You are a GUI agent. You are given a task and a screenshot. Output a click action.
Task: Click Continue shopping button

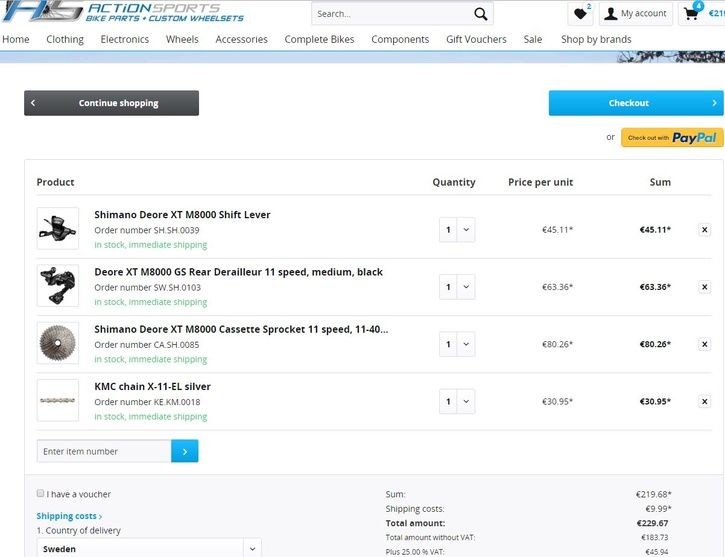tap(111, 103)
